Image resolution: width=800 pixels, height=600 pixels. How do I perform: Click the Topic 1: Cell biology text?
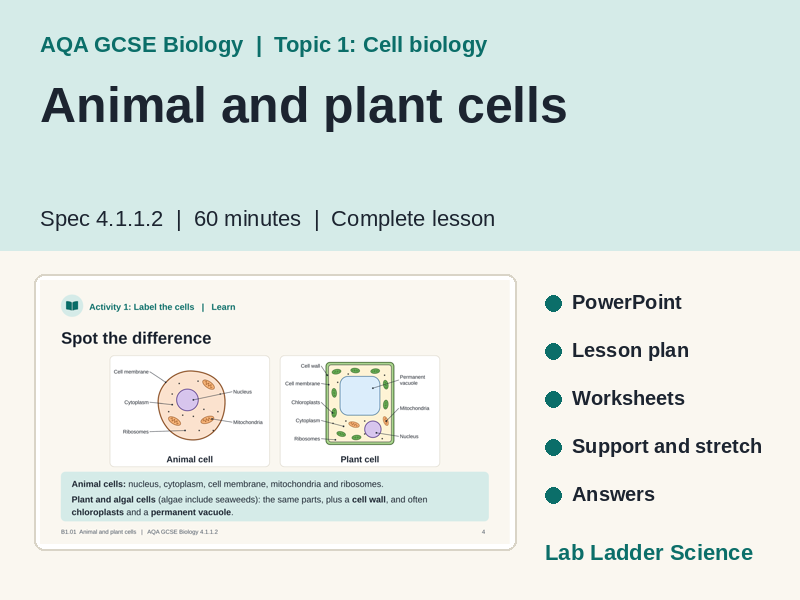click(381, 45)
